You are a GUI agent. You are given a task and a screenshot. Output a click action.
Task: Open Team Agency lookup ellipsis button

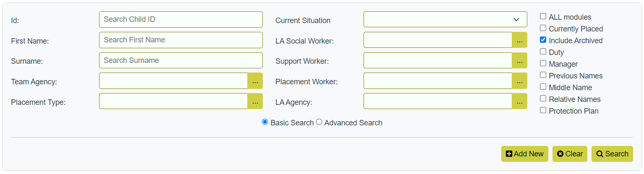[255, 81]
